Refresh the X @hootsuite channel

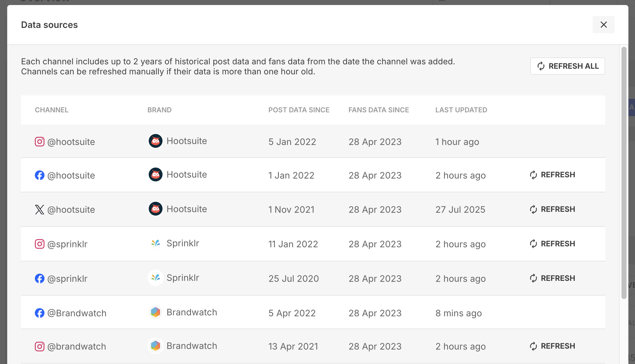click(552, 209)
